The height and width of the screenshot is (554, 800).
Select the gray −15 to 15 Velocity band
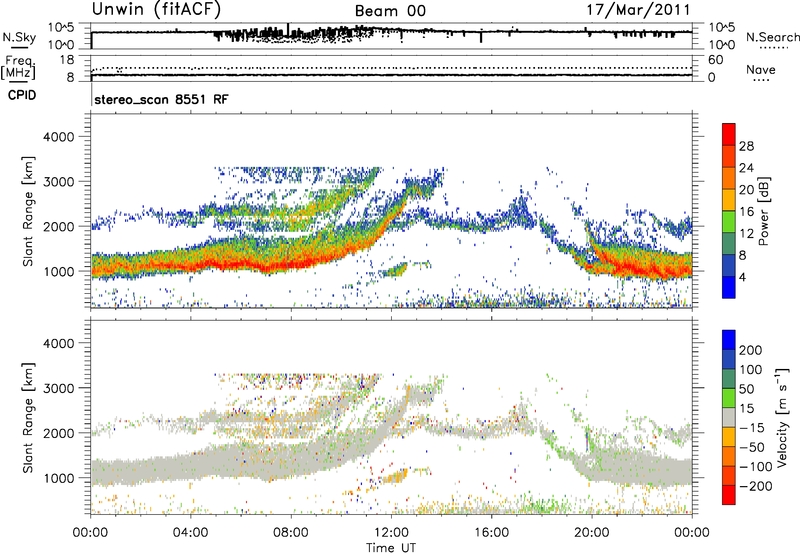click(x=729, y=417)
